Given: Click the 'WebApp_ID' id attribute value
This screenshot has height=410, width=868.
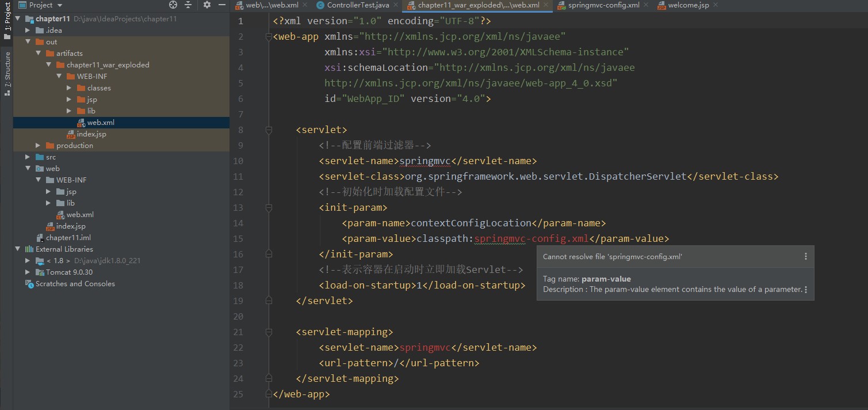Looking at the screenshot, I should (373, 98).
